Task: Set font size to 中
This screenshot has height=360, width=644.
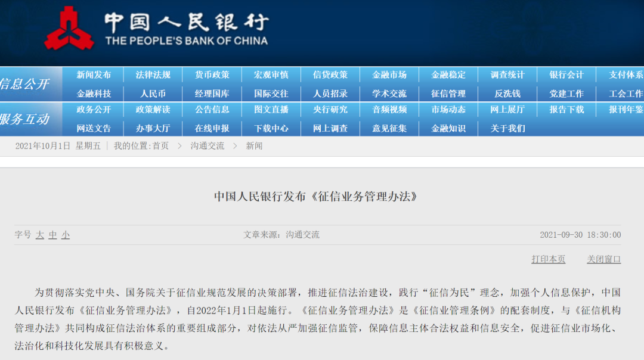Action: click(x=52, y=235)
